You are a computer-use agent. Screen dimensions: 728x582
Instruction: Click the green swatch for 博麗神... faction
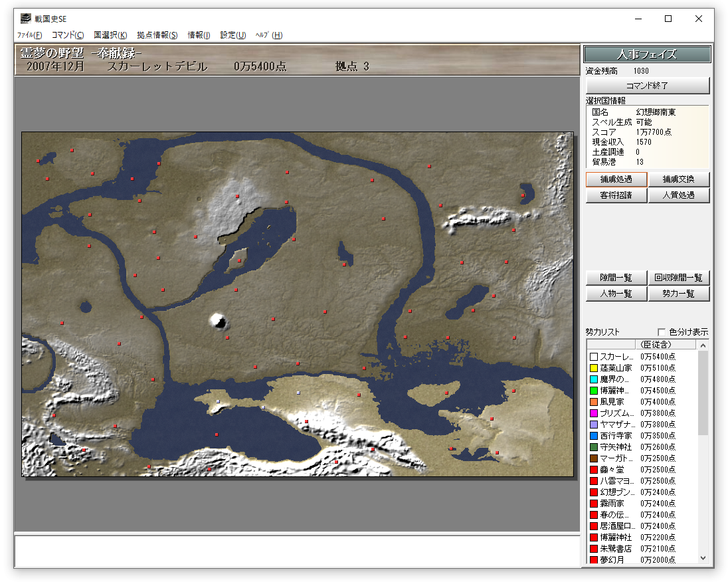point(593,391)
